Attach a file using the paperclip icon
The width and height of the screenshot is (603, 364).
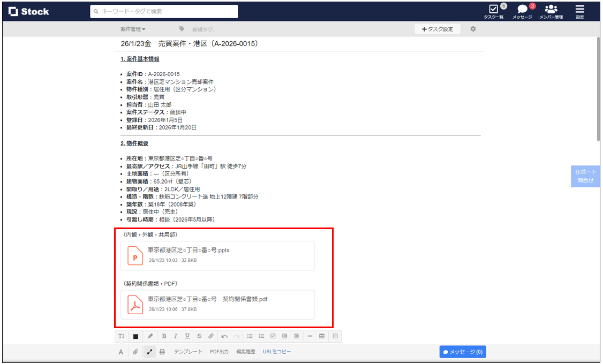pos(134,352)
